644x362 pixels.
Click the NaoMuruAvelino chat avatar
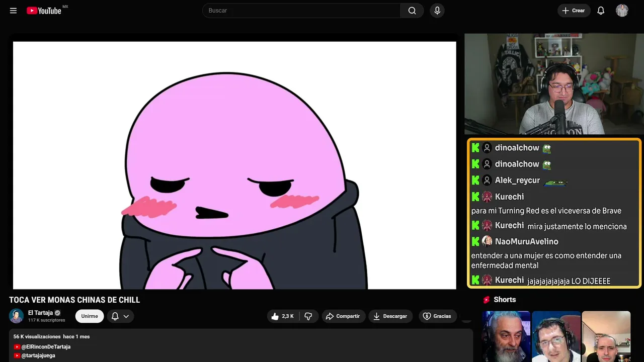point(487,241)
